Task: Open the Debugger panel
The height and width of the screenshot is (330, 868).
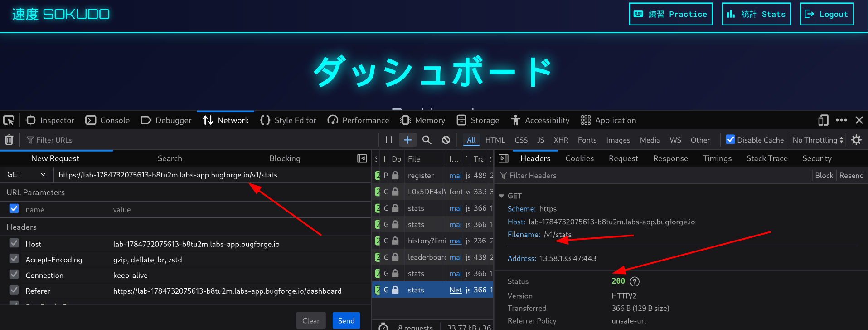Action: [166, 120]
